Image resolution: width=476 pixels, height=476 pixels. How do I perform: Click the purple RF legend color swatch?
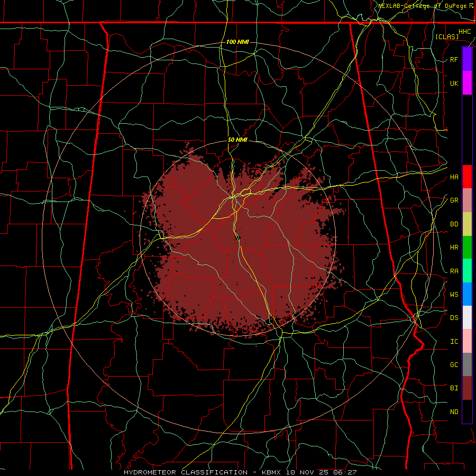pos(467,59)
